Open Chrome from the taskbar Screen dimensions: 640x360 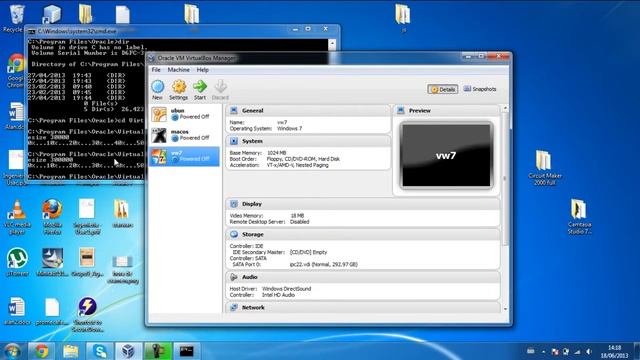(x=41, y=351)
